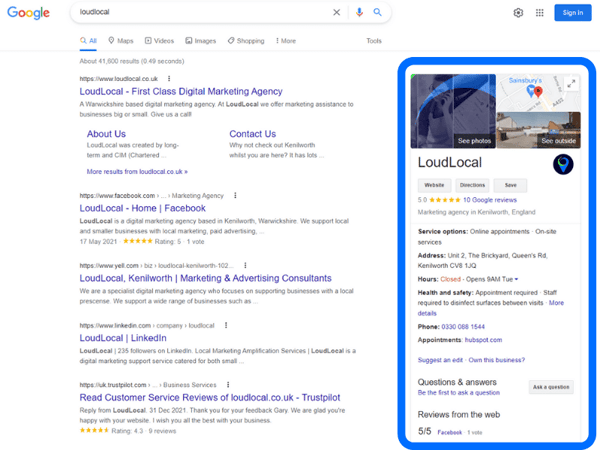The image size is (600, 450).
Task: Open Facebook reviews from the web link
Action: (450, 432)
